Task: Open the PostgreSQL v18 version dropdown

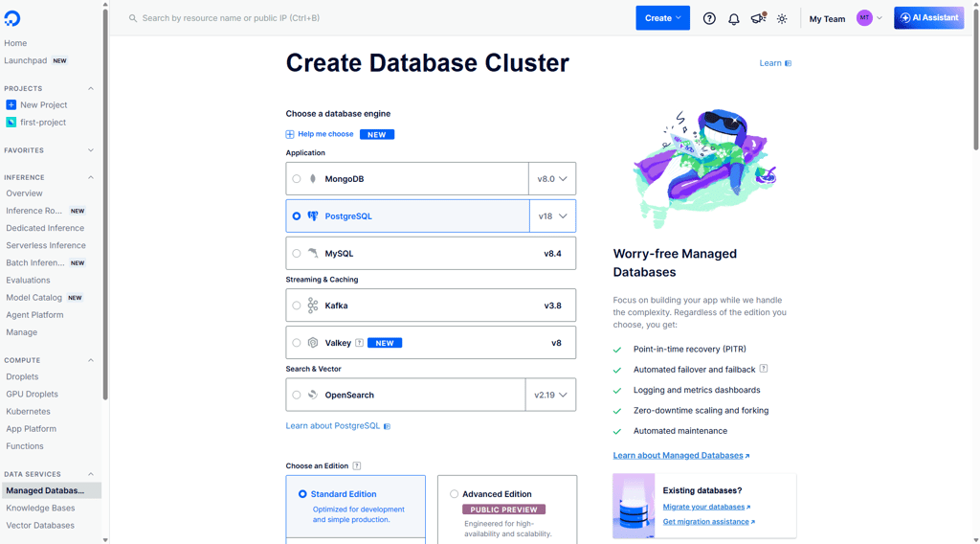Action: [x=552, y=216]
